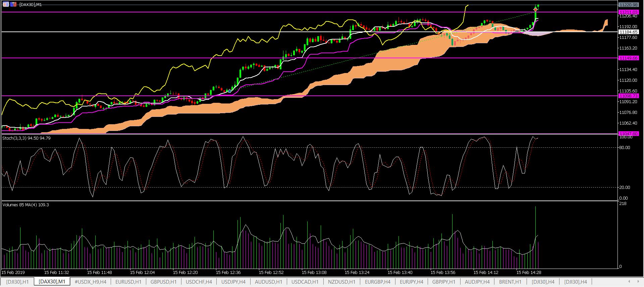
Task: Click the 15 Feb 12:52 time label
Action: click(271, 273)
